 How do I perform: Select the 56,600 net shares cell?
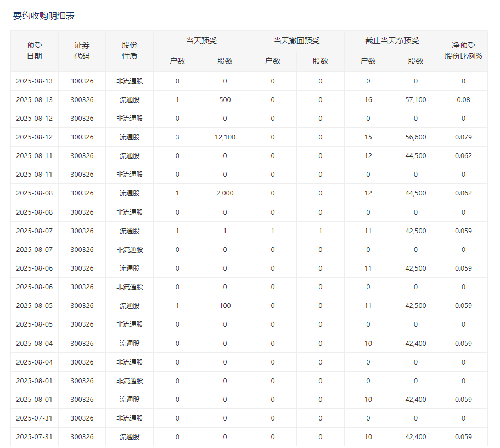pos(415,137)
